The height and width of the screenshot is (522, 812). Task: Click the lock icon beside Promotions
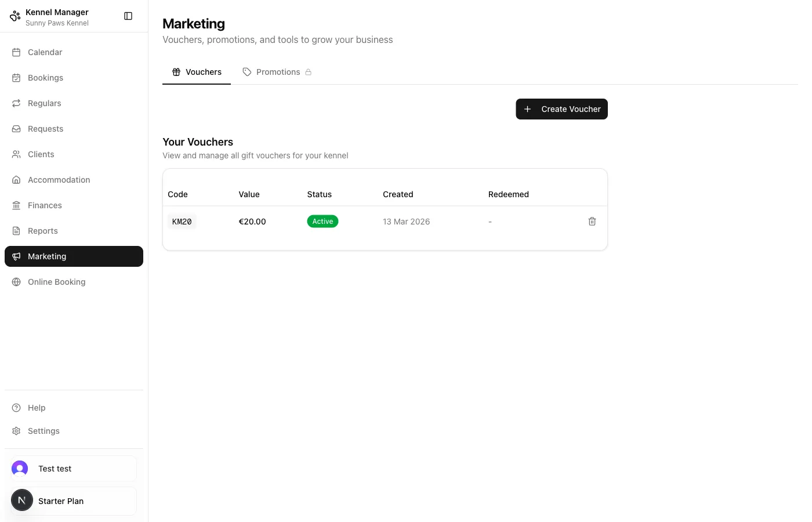click(309, 72)
